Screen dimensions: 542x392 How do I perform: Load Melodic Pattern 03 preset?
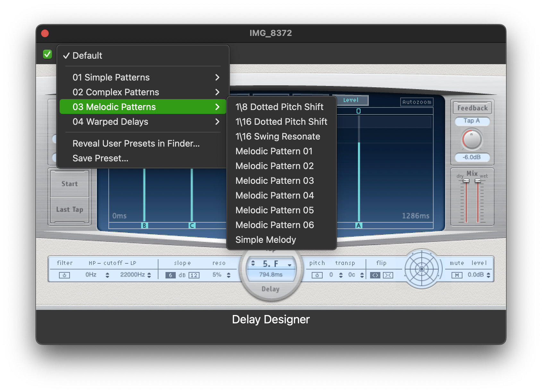(282, 181)
